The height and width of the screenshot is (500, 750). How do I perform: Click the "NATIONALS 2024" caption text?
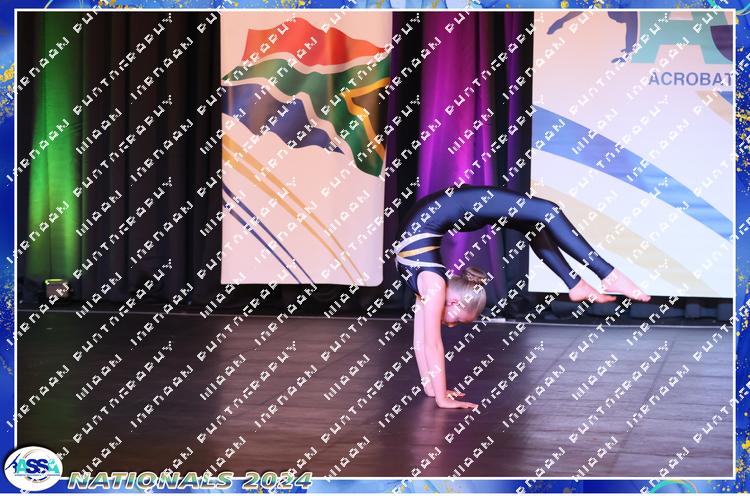point(190,480)
